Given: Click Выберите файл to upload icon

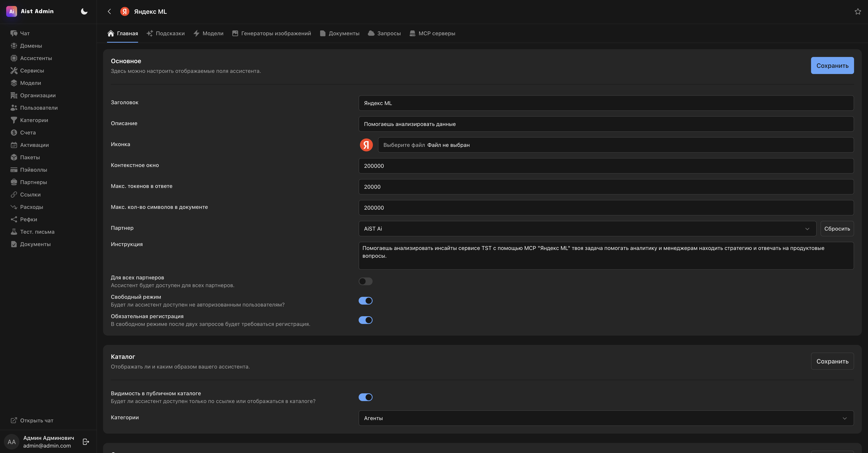Looking at the screenshot, I should 404,145.
